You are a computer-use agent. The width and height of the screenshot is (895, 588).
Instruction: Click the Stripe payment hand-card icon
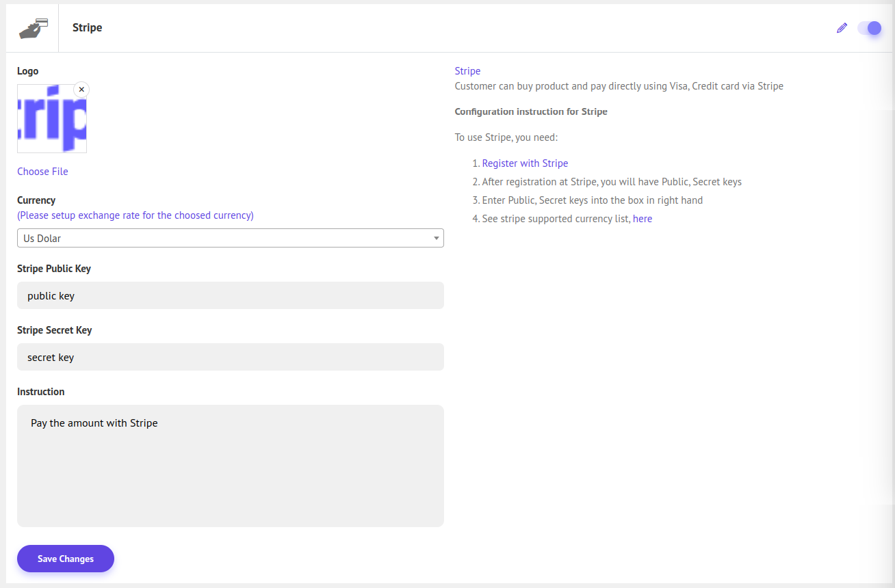click(33, 28)
